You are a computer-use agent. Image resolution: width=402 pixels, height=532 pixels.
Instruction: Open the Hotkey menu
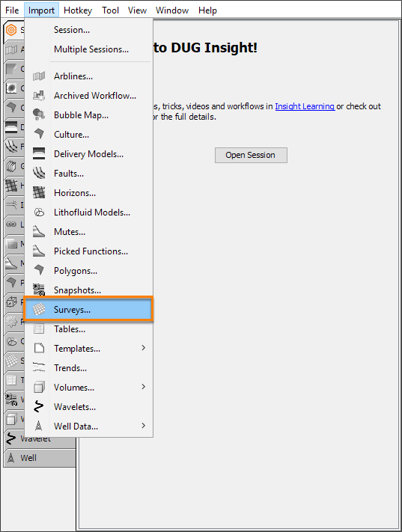[x=78, y=10]
